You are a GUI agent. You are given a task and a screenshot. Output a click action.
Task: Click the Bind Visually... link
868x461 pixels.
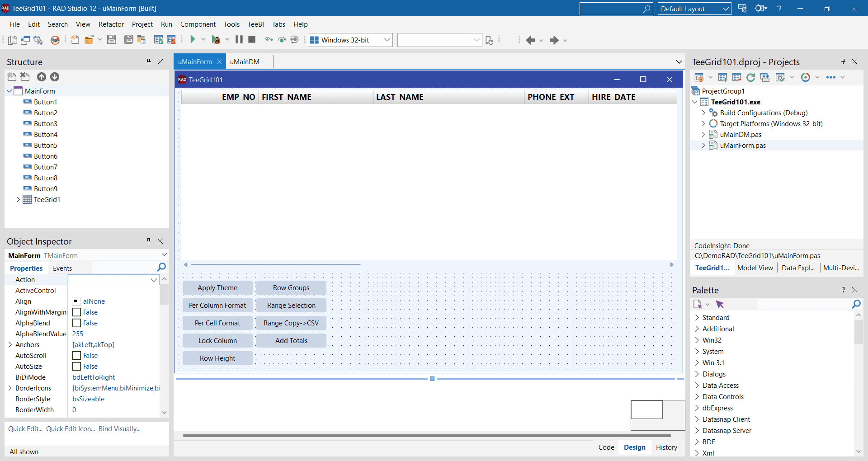click(120, 429)
